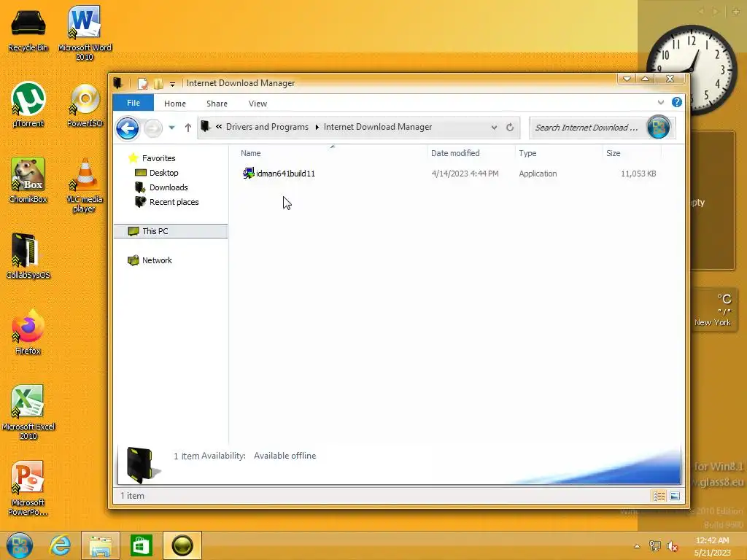Expand the breadcrumb arrow after Drivers and Programs
Image resolution: width=747 pixels, height=560 pixels.
pos(317,127)
